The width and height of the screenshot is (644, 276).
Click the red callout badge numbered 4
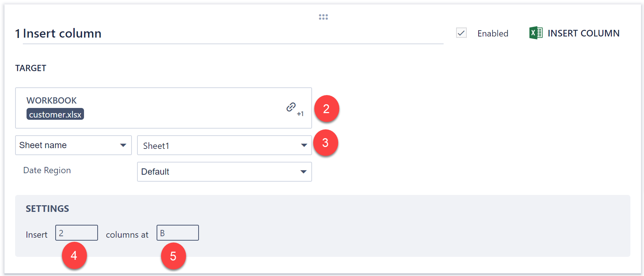(74, 255)
